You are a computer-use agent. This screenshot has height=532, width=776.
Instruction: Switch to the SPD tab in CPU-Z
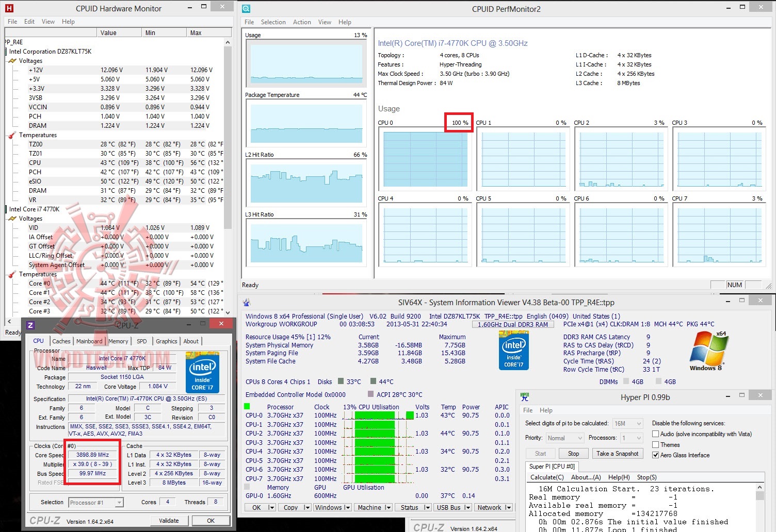click(142, 341)
